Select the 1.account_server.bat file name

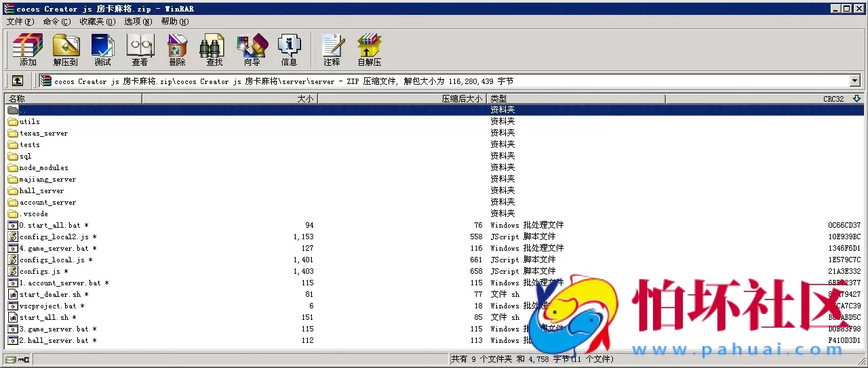[x=64, y=283]
